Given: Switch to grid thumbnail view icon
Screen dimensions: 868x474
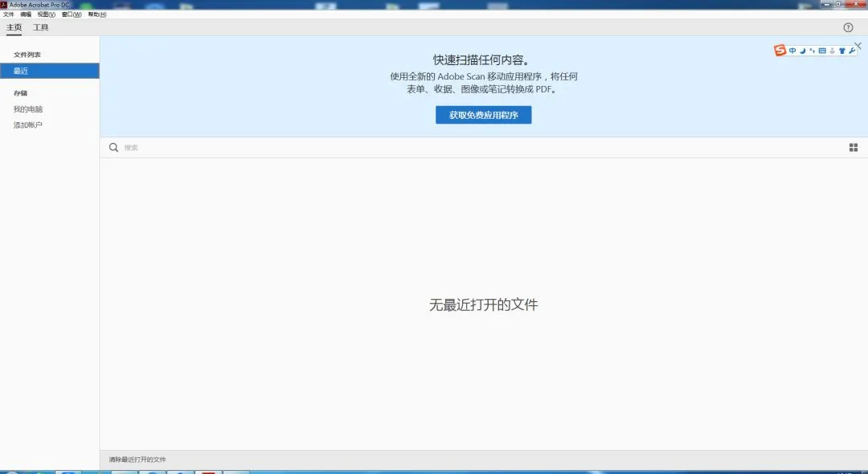Looking at the screenshot, I should pyautogui.click(x=853, y=148).
